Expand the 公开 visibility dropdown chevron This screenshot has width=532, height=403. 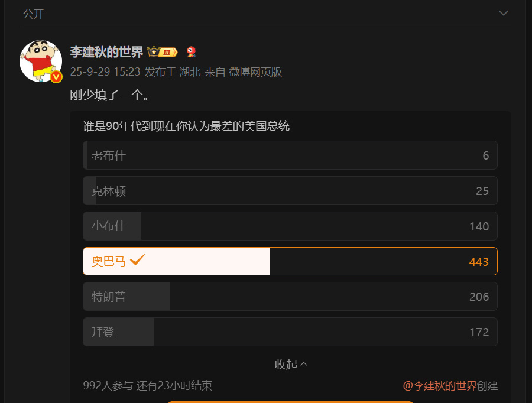(504, 13)
